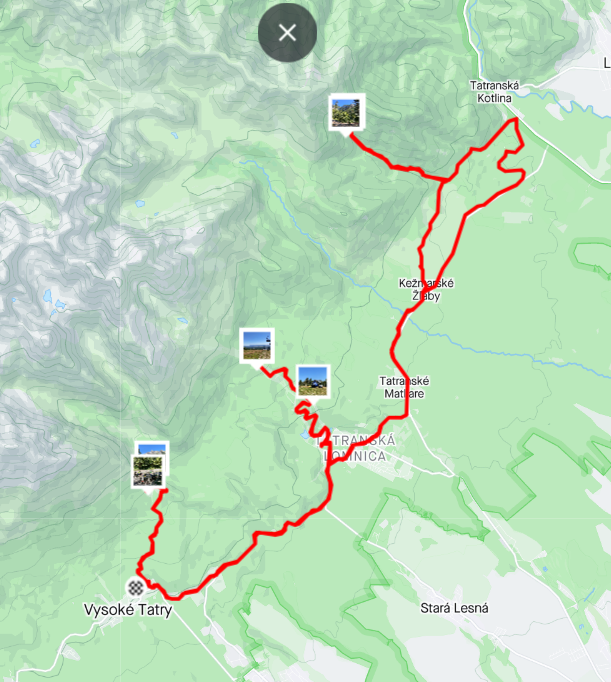Click the TATRANSKÁ LOMNICA town label
Viewport: 611px width, 682px height.
coord(356,448)
